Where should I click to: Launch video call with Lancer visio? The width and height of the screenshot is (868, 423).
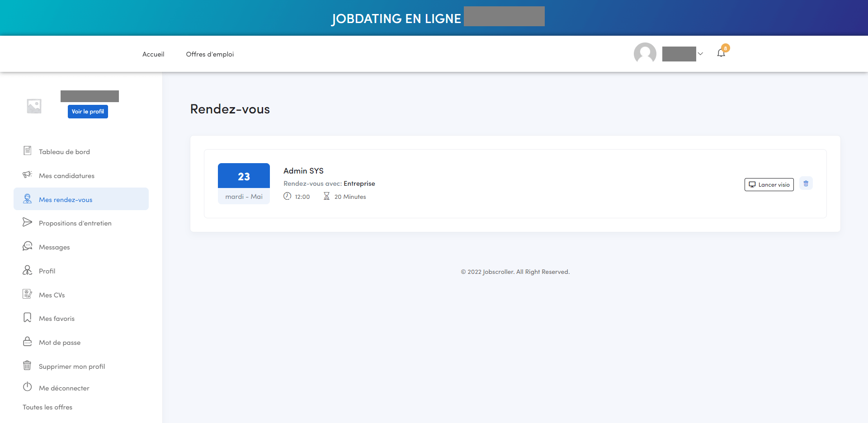click(769, 184)
